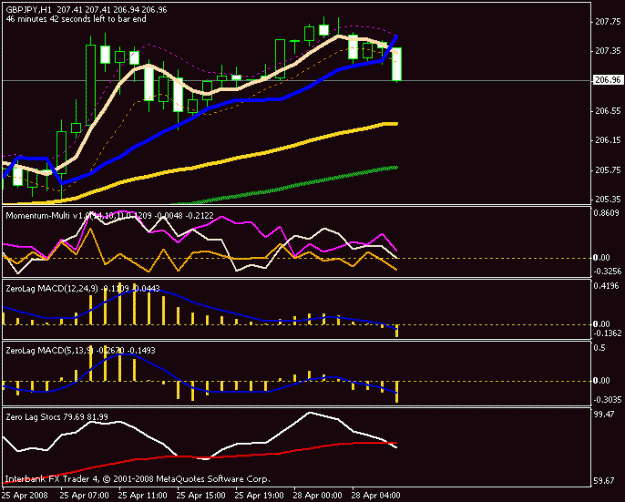Click the 25 Apr 15:00 time axis label

pyautogui.click(x=201, y=496)
